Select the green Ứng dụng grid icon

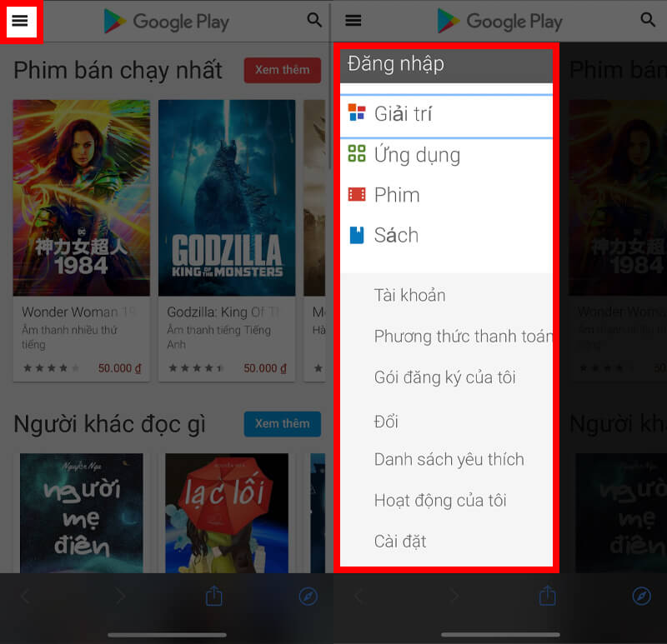pyautogui.click(x=357, y=154)
